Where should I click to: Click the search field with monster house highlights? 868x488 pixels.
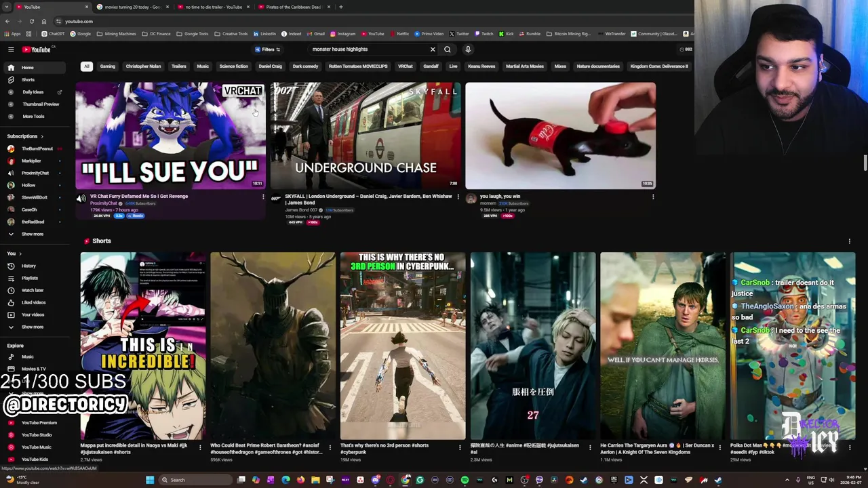(x=368, y=49)
